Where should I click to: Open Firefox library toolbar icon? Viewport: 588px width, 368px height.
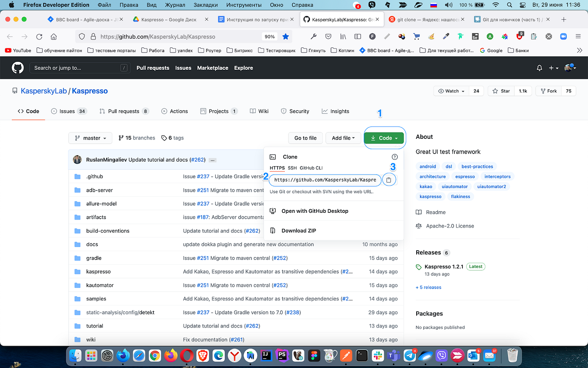(x=343, y=37)
